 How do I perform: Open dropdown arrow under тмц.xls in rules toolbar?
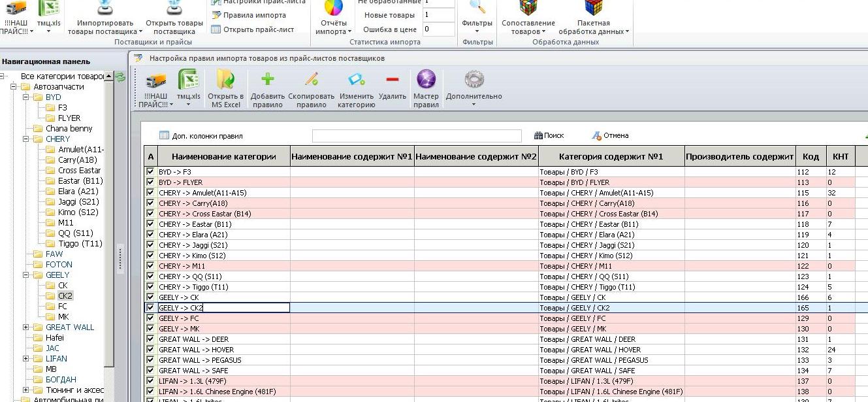(x=188, y=105)
